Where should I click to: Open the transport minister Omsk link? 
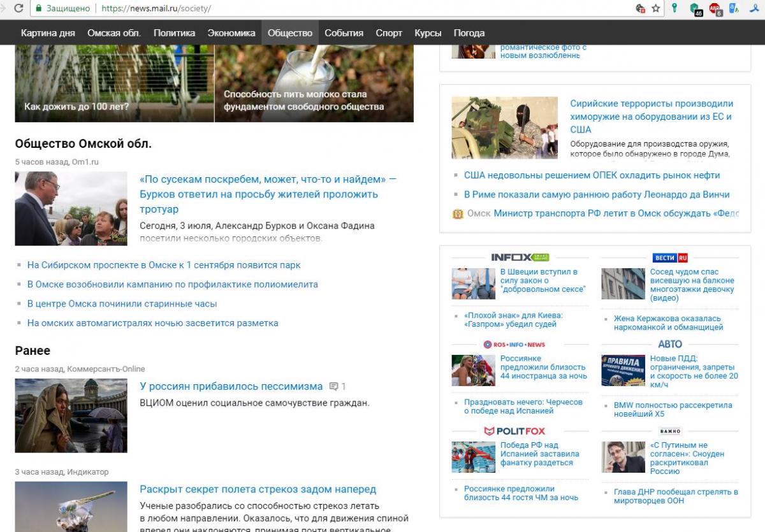click(x=616, y=213)
